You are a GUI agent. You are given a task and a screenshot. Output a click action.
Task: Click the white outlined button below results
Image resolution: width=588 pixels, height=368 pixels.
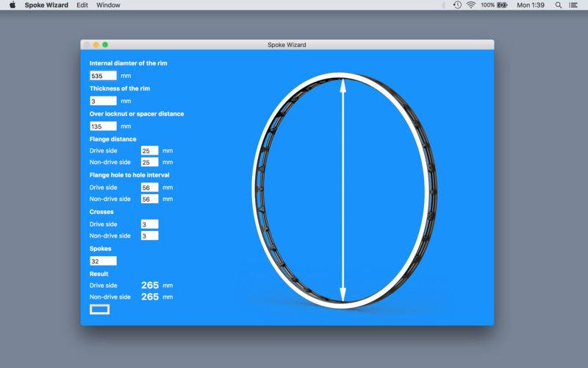(99, 309)
